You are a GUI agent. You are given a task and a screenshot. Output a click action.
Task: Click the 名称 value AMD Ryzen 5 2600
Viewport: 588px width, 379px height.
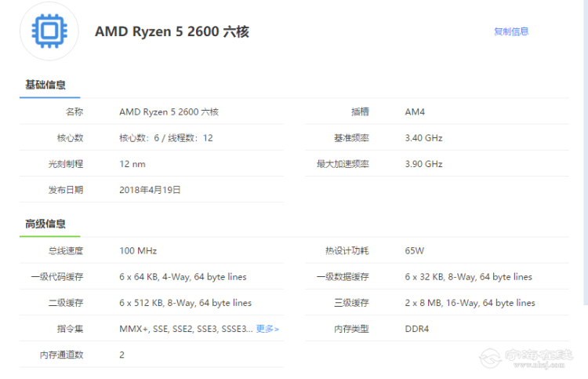(x=169, y=112)
